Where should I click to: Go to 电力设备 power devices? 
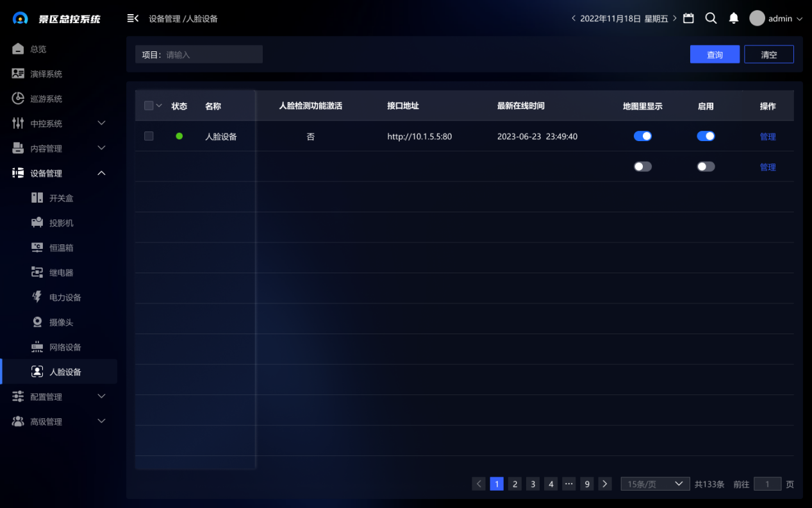coord(65,298)
